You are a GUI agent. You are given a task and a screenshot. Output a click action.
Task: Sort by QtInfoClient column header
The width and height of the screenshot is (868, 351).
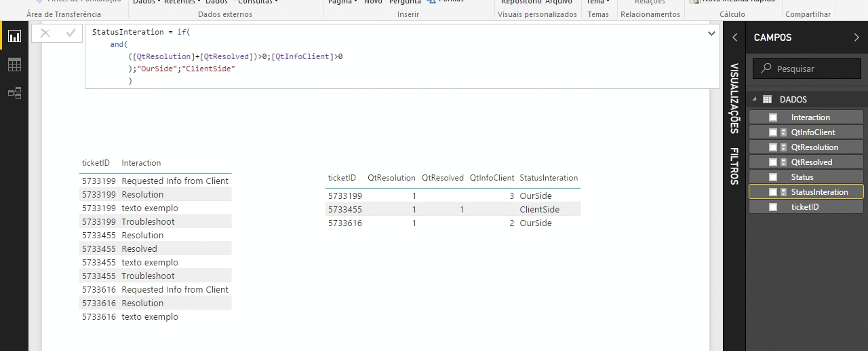tap(492, 178)
